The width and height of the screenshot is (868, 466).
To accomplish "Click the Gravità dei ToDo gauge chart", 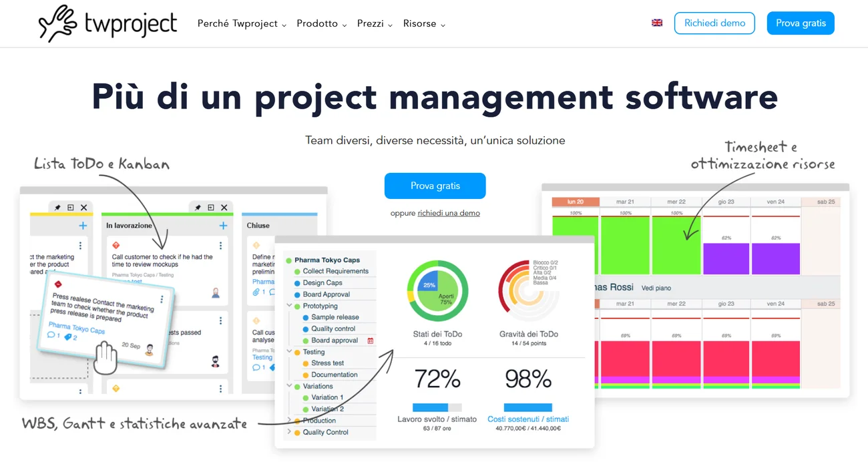I will [528, 291].
